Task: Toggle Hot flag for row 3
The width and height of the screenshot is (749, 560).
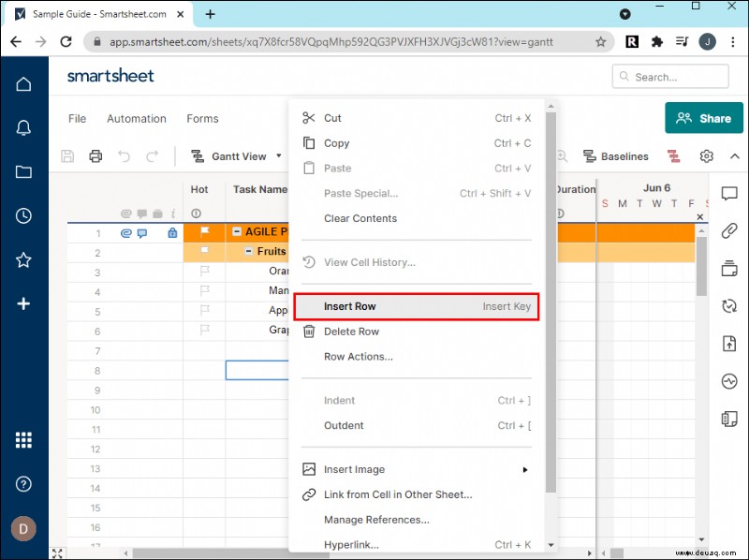Action: pyautogui.click(x=204, y=272)
